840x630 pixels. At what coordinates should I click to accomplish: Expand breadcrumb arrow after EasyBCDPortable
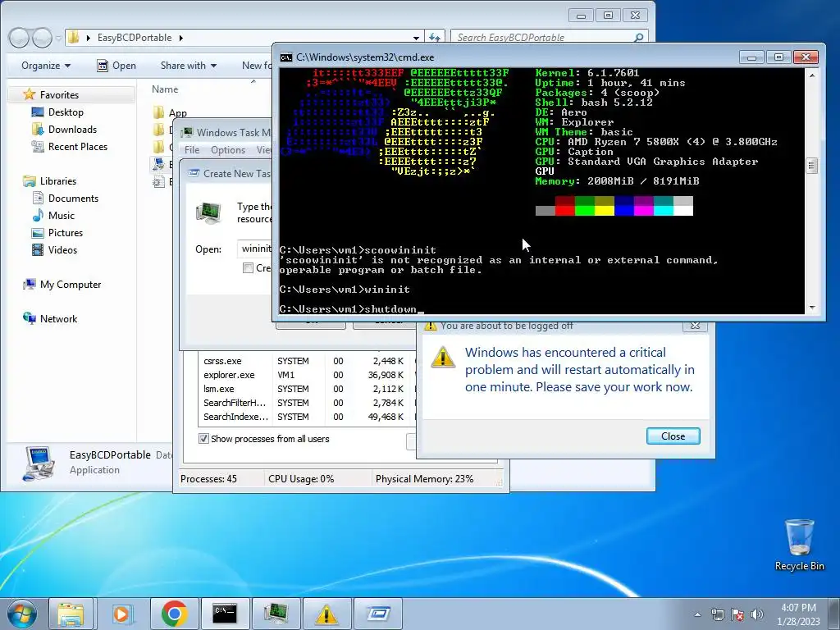pyautogui.click(x=181, y=38)
